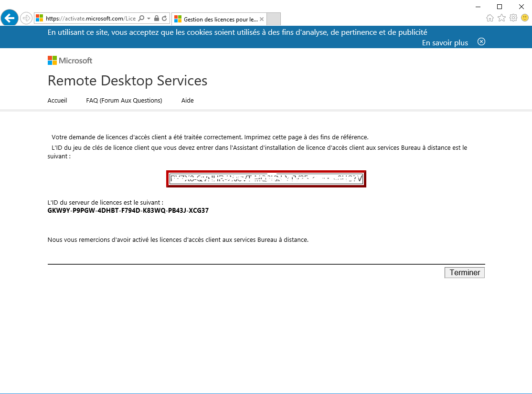Maximize the browser window
The image size is (532, 394).
click(x=500, y=7)
